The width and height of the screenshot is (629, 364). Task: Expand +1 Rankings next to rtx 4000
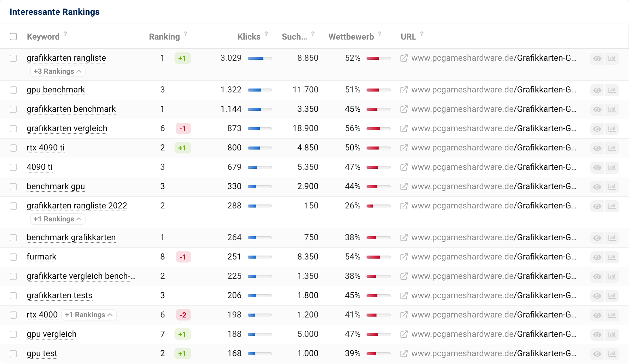(89, 315)
